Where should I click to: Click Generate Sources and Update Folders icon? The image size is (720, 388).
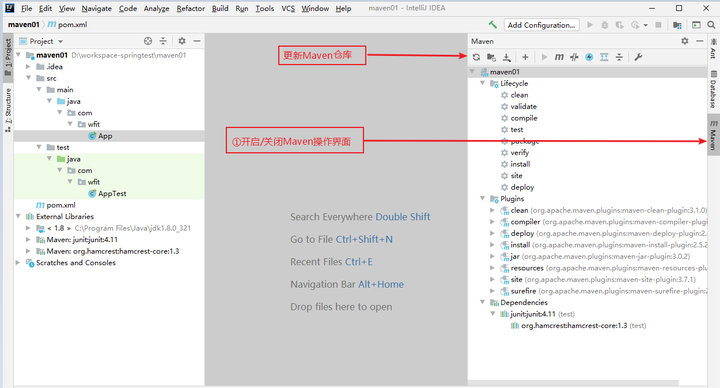click(x=491, y=57)
